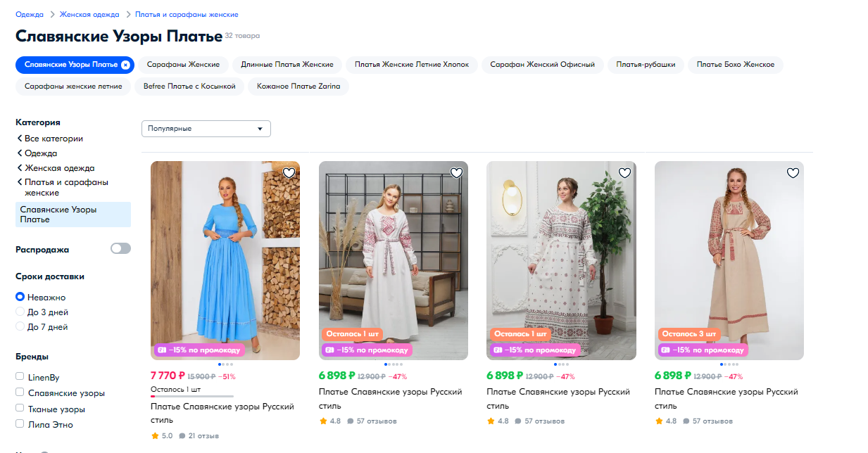Click the star rating icon for 5.0 rated dress
Viewport: 868px width, 453px height.
click(x=155, y=436)
